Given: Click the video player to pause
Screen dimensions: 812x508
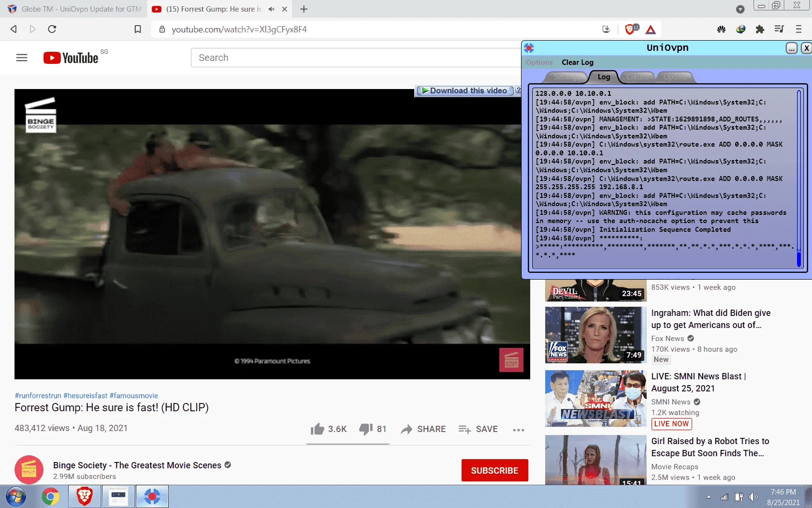Looking at the screenshot, I should point(272,234).
